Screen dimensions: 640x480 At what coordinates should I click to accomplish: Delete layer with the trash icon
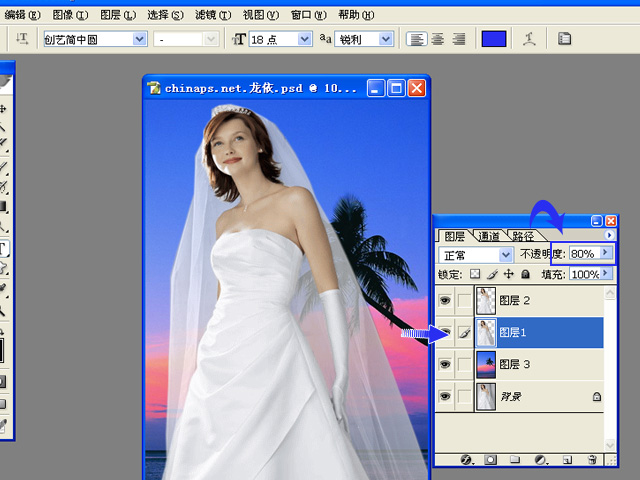[592, 460]
